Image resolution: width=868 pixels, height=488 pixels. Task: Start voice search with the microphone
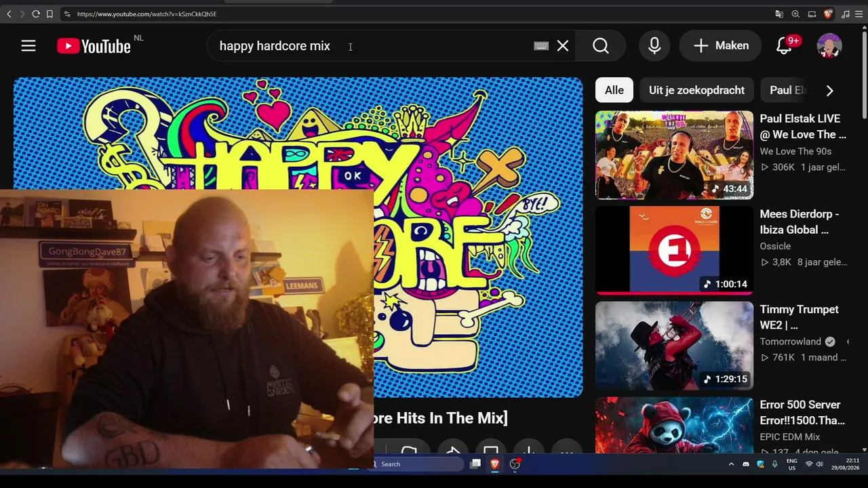(654, 45)
